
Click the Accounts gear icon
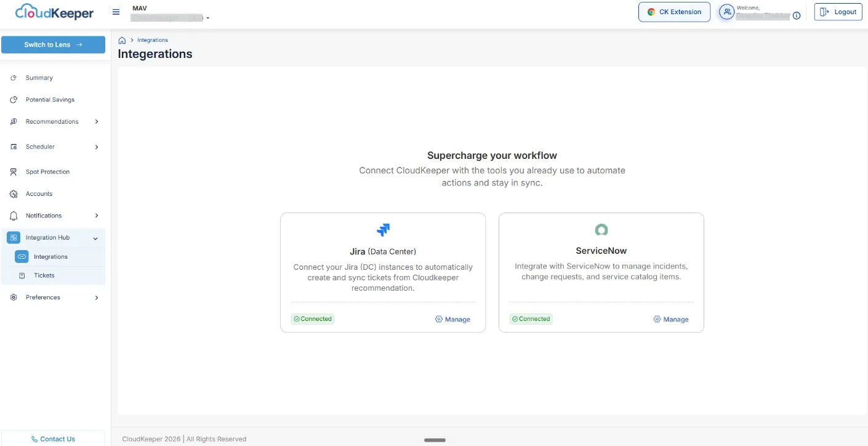tap(14, 194)
